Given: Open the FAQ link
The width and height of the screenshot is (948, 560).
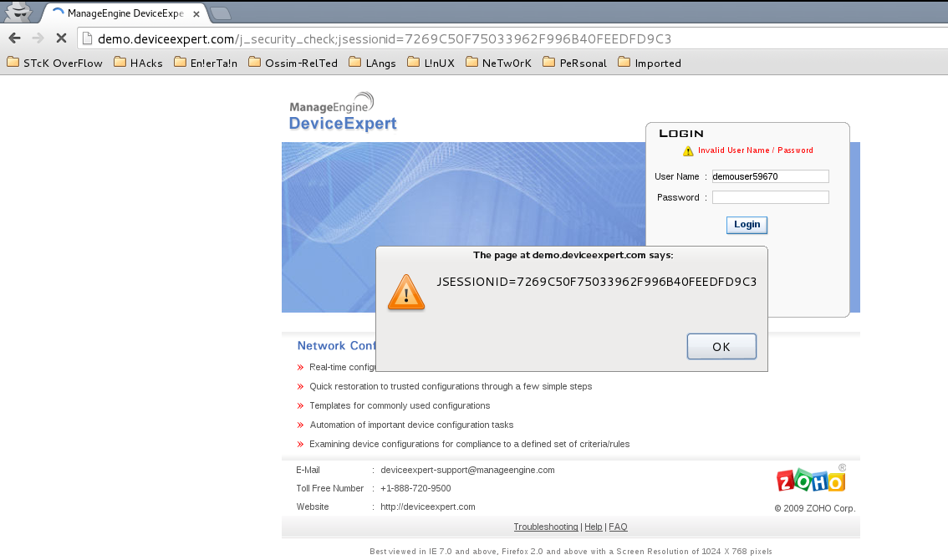Looking at the screenshot, I should coord(618,527).
